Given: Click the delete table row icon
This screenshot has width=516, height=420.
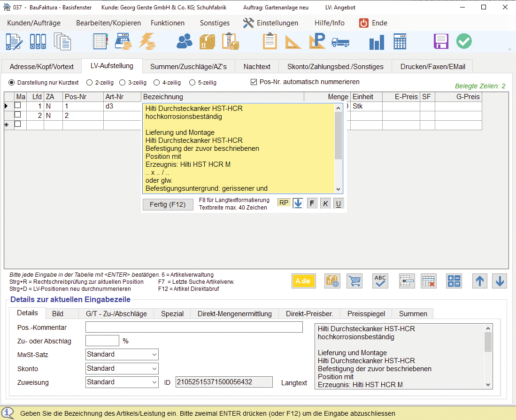Looking at the screenshot, I should click(x=429, y=281).
